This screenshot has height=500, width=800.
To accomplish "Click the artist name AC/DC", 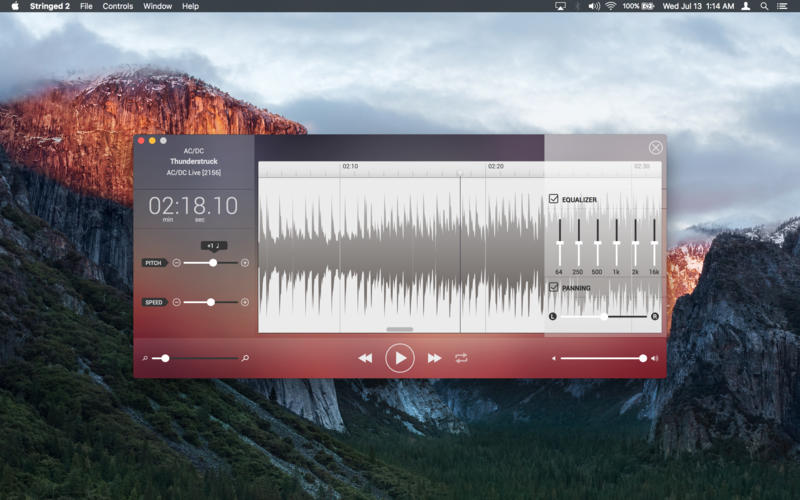I will [x=194, y=151].
